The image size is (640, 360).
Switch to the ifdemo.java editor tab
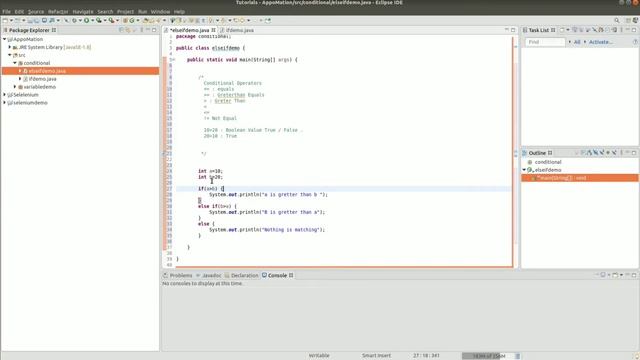click(237, 30)
